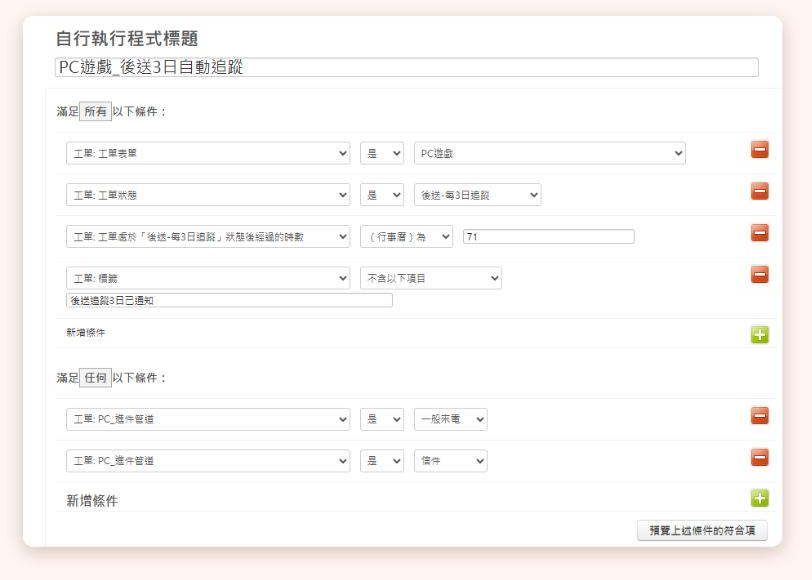Click the tag input 後送追蹤3日已通知
The width and height of the screenshot is (812, 580).
coord(229,300)
